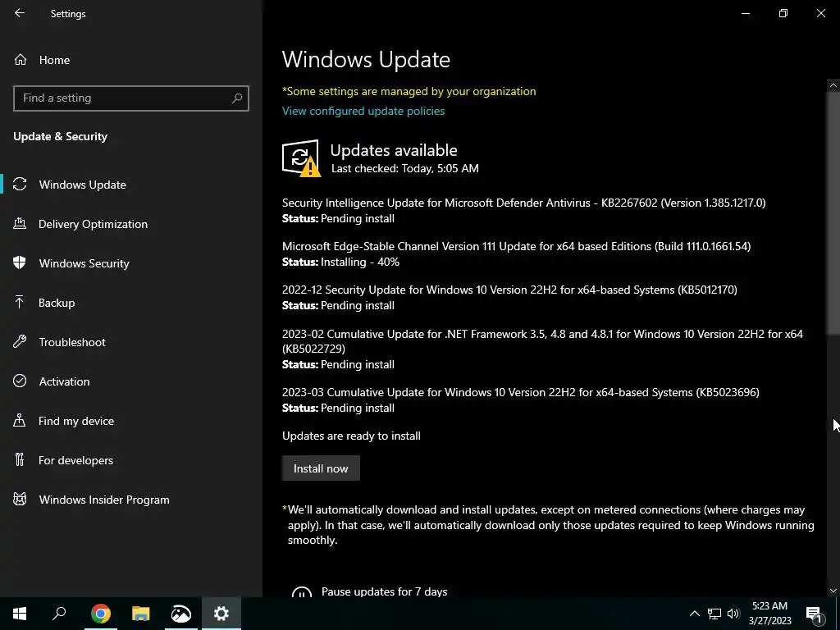
Task: Click the Home house icon
Action: (21, 59)
